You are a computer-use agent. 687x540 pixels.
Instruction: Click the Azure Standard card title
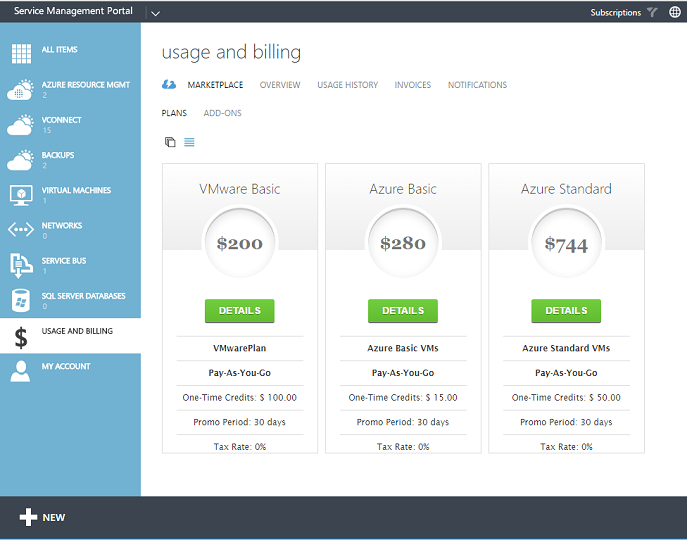click(x=566, y=189)
